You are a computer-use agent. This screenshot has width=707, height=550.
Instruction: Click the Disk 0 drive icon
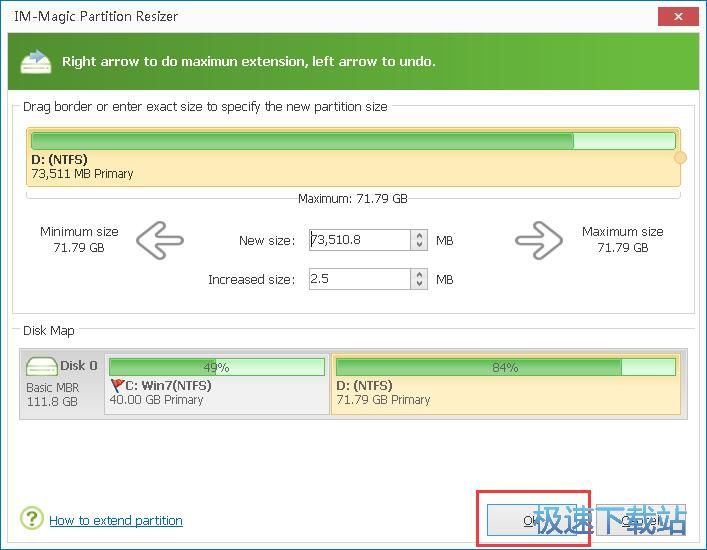(x=41, y=366)
